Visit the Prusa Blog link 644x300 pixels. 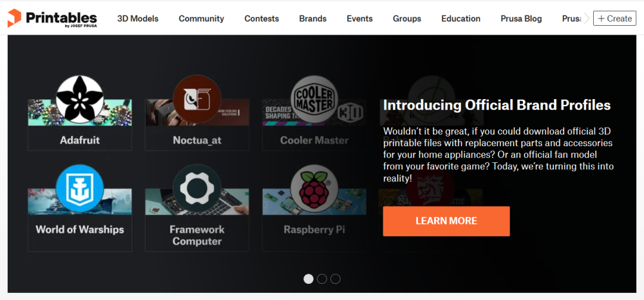521,19
